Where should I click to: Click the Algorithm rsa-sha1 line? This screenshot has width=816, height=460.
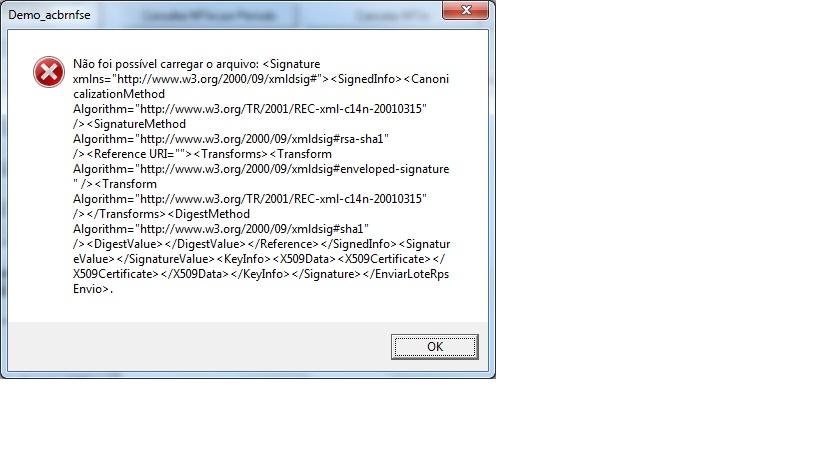[231, 139]
